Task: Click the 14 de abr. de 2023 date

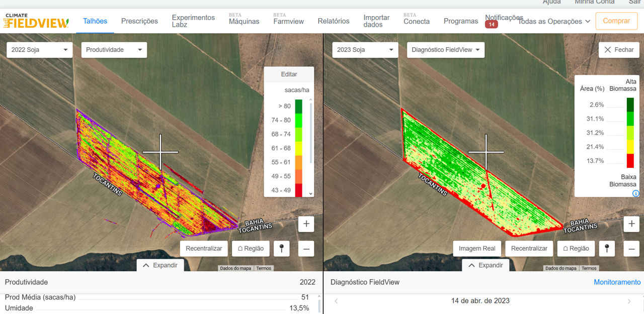Action: click(480, 301)
